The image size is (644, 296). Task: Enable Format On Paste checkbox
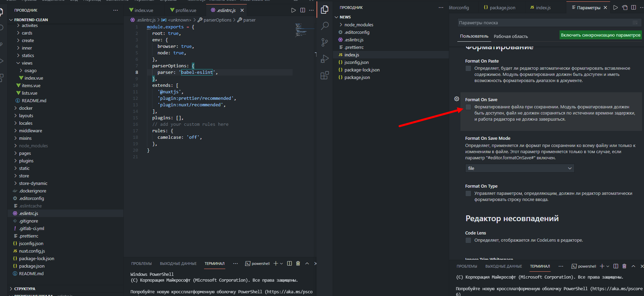tap(468, 68)
